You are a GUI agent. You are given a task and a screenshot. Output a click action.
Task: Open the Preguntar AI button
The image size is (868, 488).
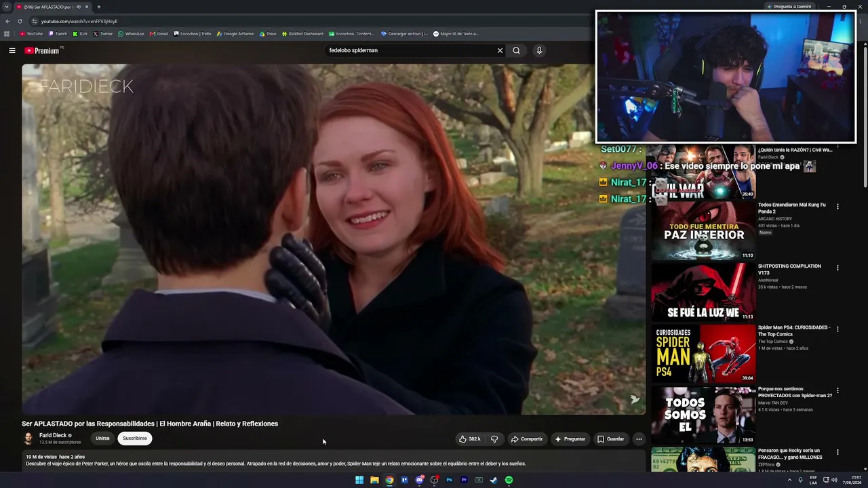click(570, 439)
